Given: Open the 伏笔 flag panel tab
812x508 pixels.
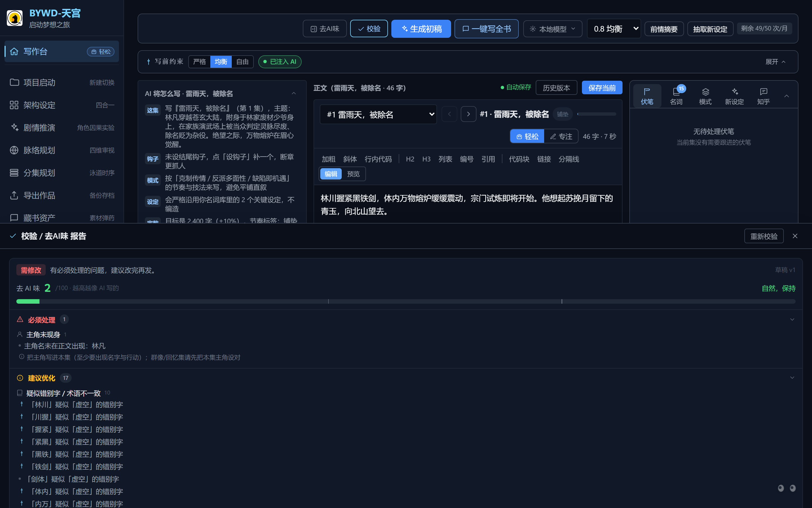Looking at the screenshot, I should tap(647, 97).
